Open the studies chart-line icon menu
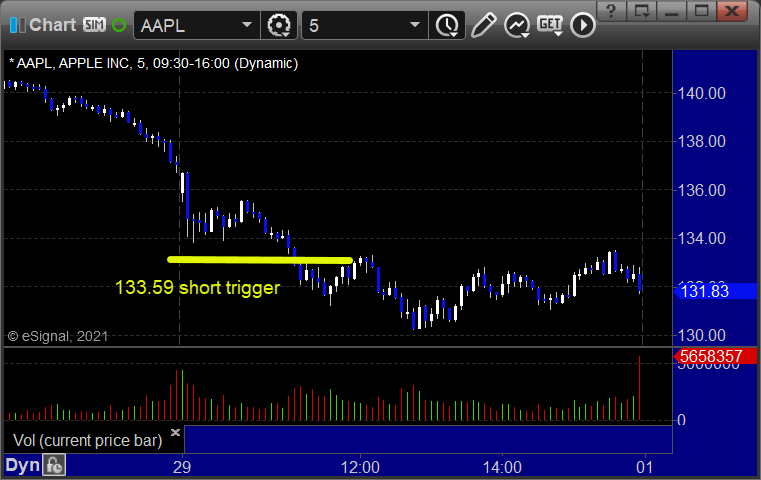Viewport: 761px width, 480px height. click(x=517, y=25)
